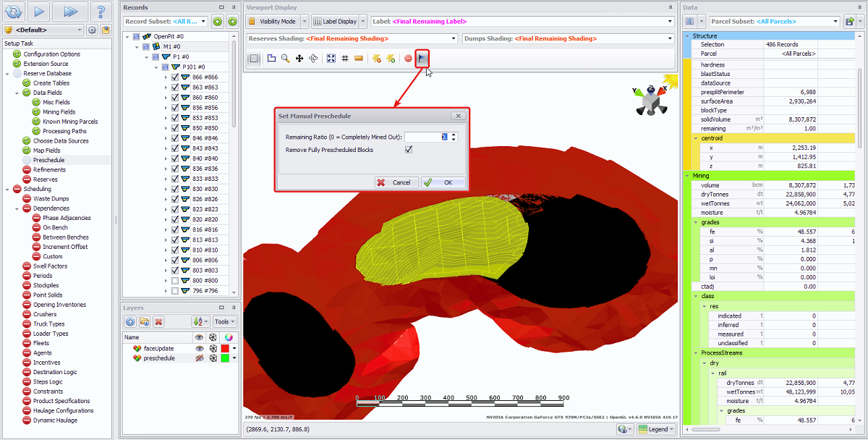The image size is (868, 440).
Task: Click the red faceUpdate color swatch
Action: click(225, 348)
